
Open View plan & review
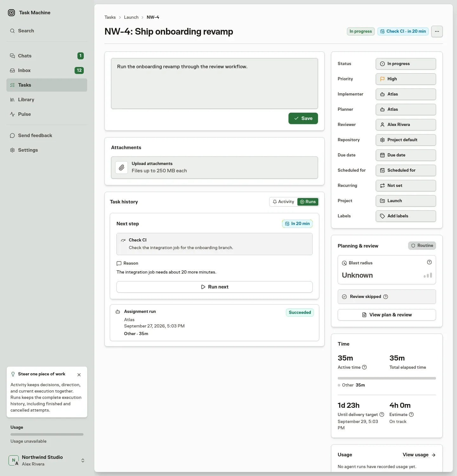pyautogui.click(x=387, y=315)
